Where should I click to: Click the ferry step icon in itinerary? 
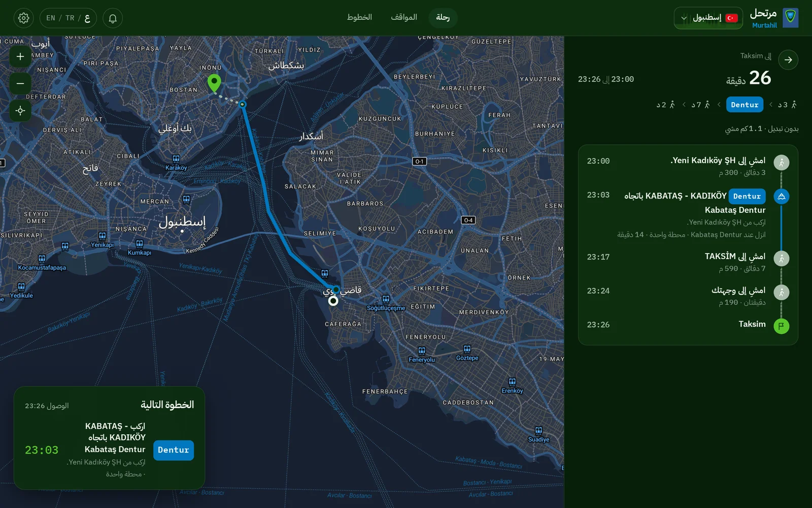pos(782,197)
